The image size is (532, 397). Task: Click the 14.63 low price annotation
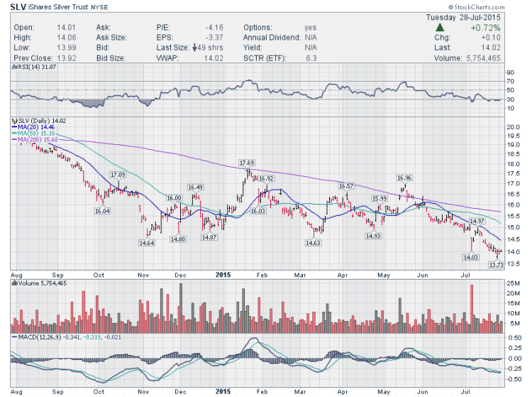tap(313, 243)
